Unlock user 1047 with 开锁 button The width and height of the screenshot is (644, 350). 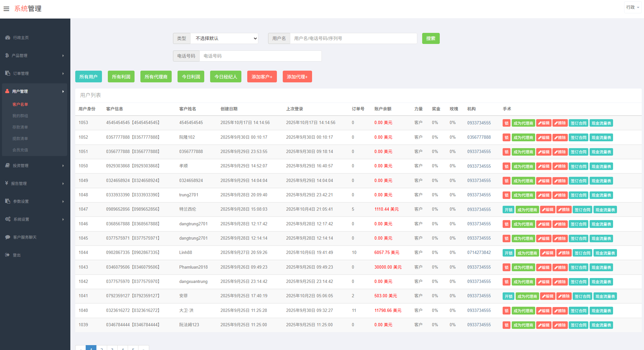(508, 210)
